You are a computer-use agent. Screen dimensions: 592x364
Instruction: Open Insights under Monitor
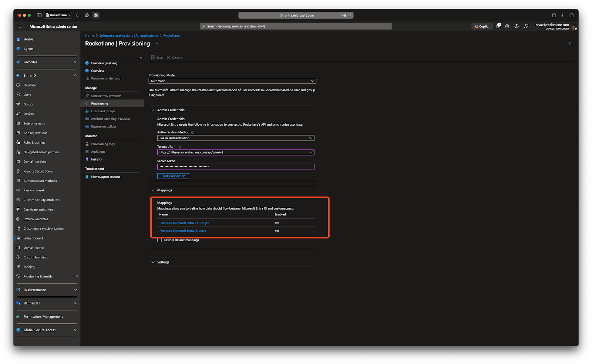click(x=96, y=160)
